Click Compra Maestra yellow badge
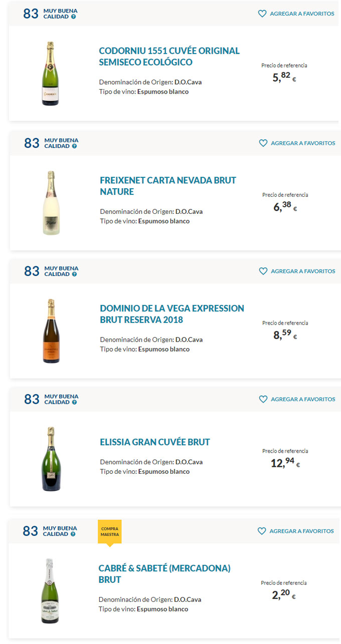 [x=109, y=531]
